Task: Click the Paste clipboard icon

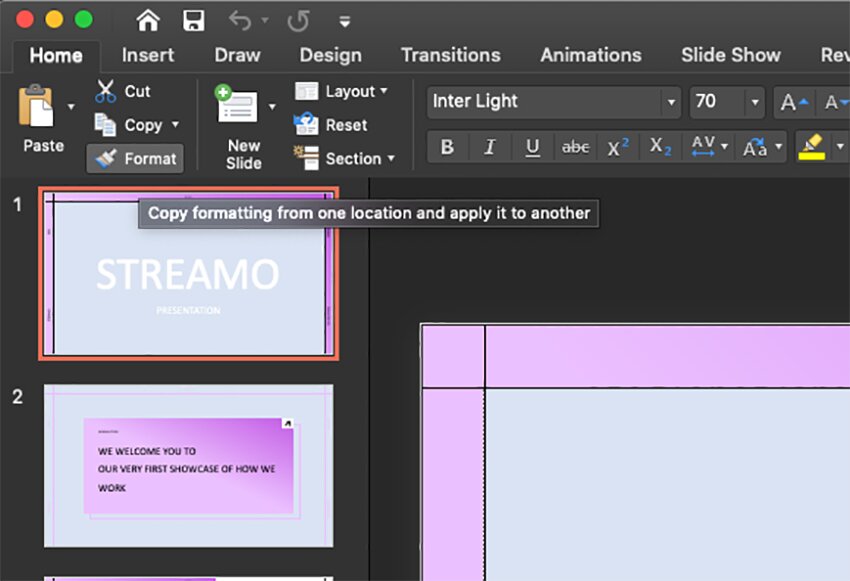Action: tap(37, 107)
